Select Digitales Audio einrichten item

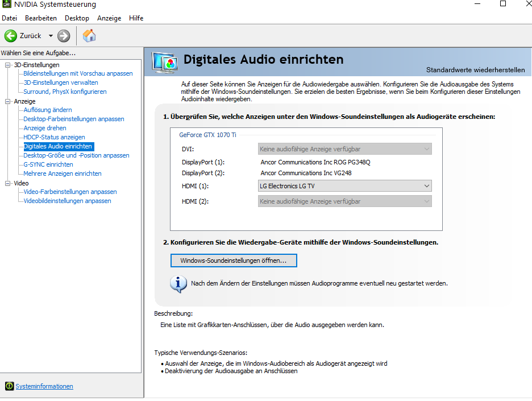(59, 146)
